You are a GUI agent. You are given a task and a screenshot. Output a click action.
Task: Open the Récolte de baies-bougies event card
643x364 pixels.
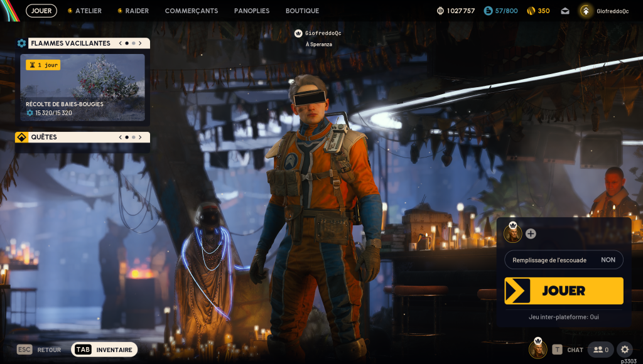point(82,87)
